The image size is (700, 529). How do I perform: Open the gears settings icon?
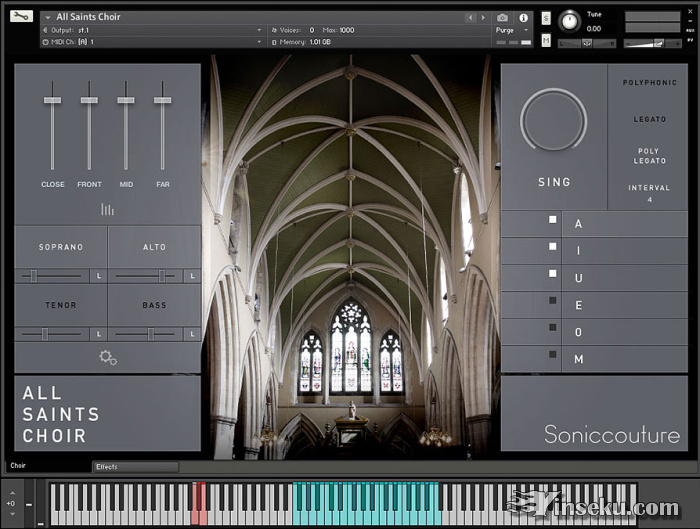tap(107, 357)
